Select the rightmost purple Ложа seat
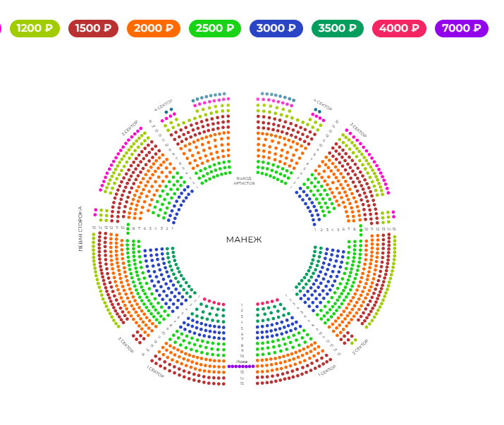This screenshot has width=504, height=425. [x=253, y=367]
